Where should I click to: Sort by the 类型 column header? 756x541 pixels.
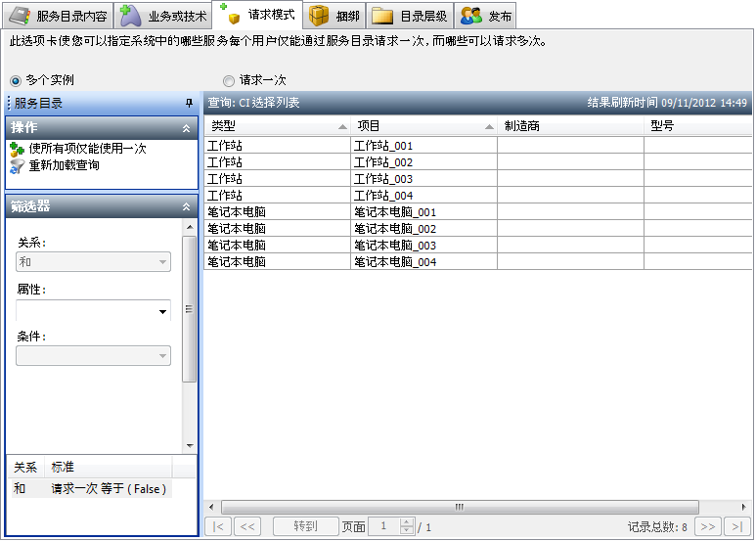(277, 126)
